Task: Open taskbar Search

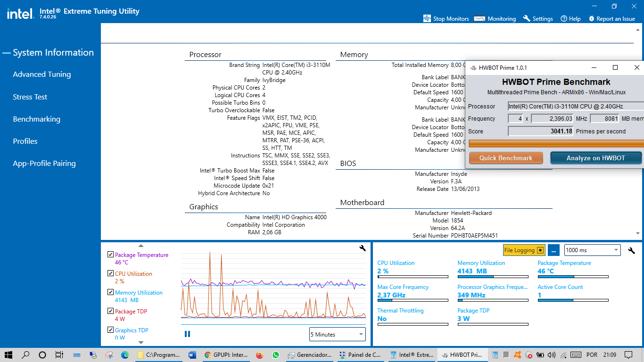Action: point(25,355)
